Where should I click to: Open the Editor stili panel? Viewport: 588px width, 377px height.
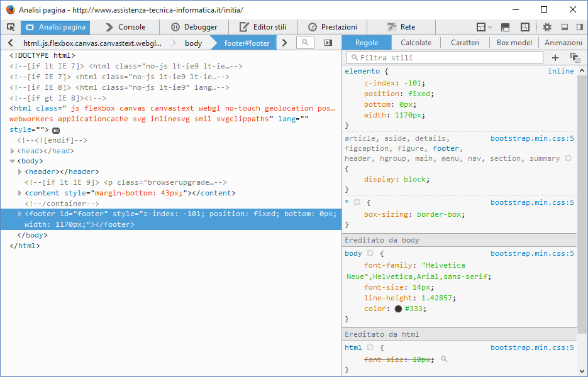[263, 27]
